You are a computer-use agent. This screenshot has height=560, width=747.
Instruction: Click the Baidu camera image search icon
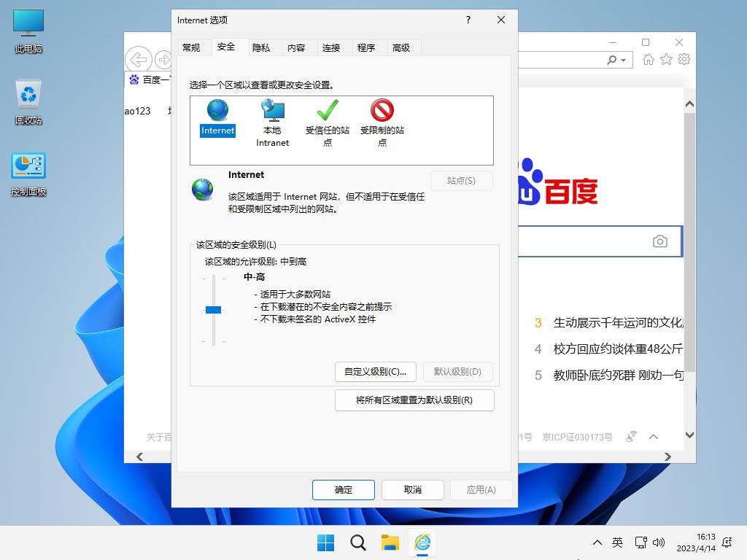click(x=660, y=241)
